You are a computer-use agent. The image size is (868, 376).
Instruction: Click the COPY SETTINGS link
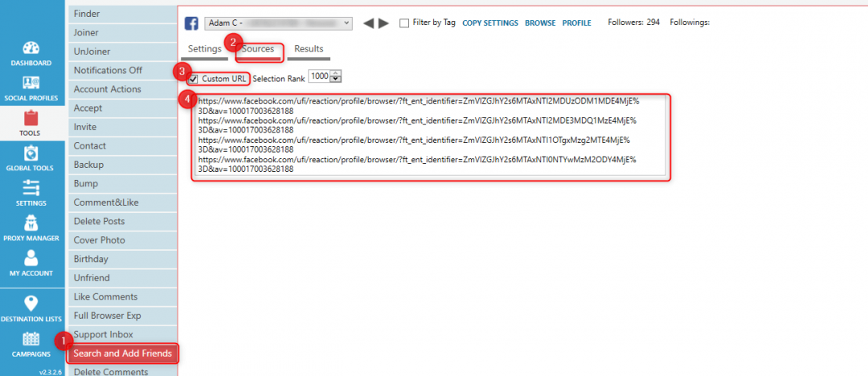click(x=490, y=23)
